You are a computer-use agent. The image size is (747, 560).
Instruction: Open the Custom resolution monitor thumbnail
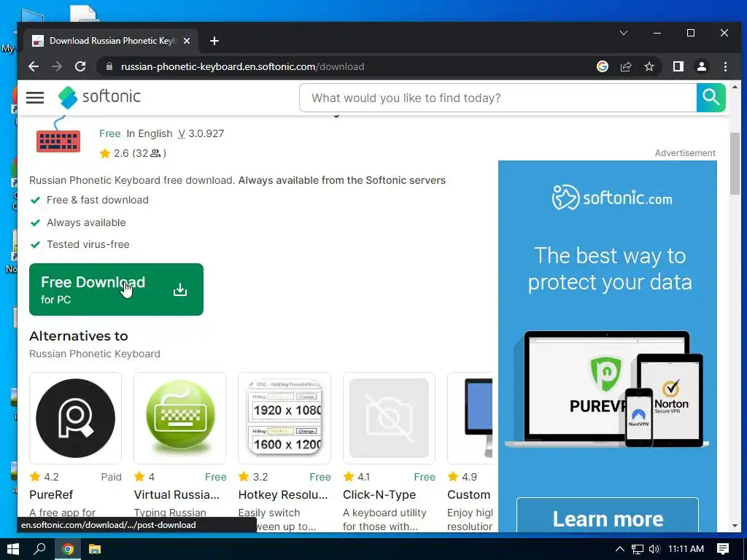click(x=471, y=418)
